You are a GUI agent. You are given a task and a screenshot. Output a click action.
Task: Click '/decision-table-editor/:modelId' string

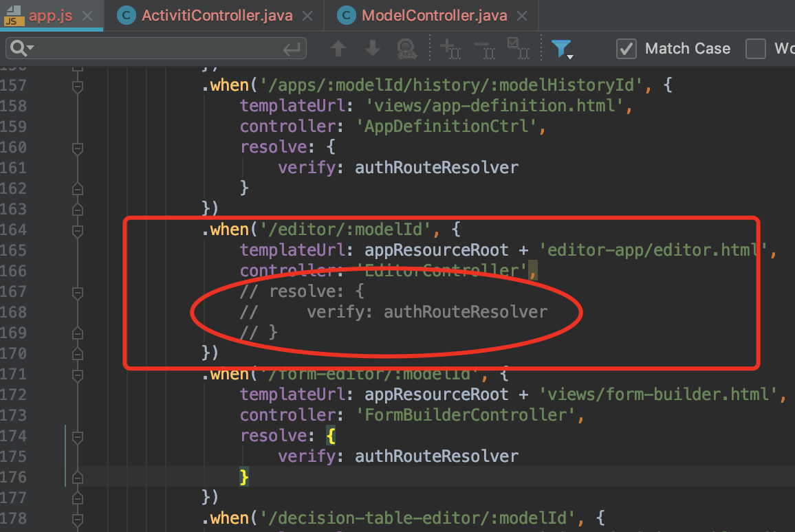point(417,518)
